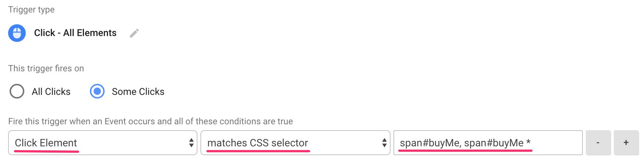Image resolution: width=644 pixels, height=164 pixels.
Task: Click the 'Trigger type' heading
Action: [31, 10]
